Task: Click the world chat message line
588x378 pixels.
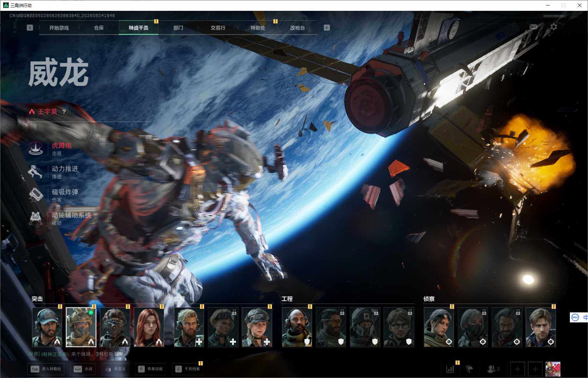Action: (x=76, y=354)
